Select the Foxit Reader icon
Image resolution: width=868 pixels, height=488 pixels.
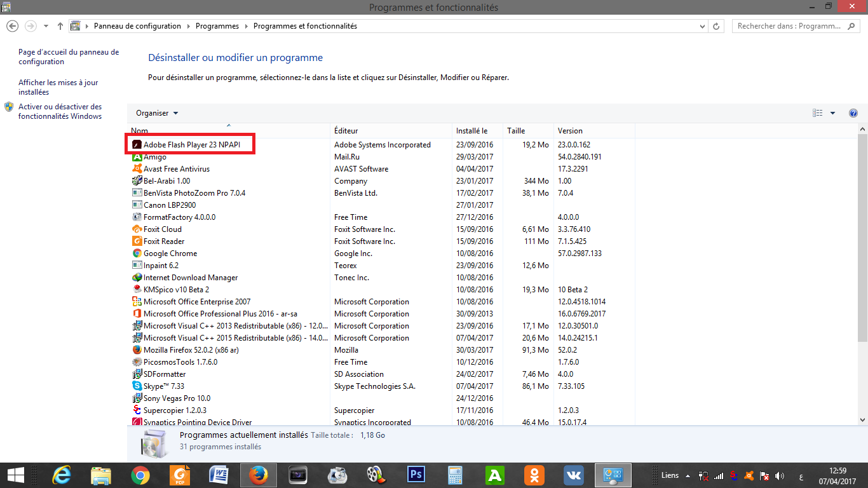(137, 241)
